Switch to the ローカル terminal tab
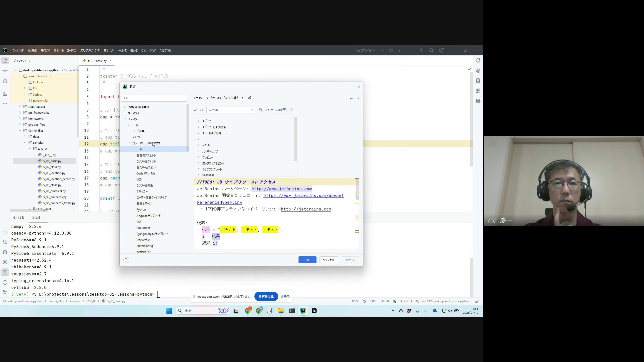This screenshot has width=644, height=362. 36,218
